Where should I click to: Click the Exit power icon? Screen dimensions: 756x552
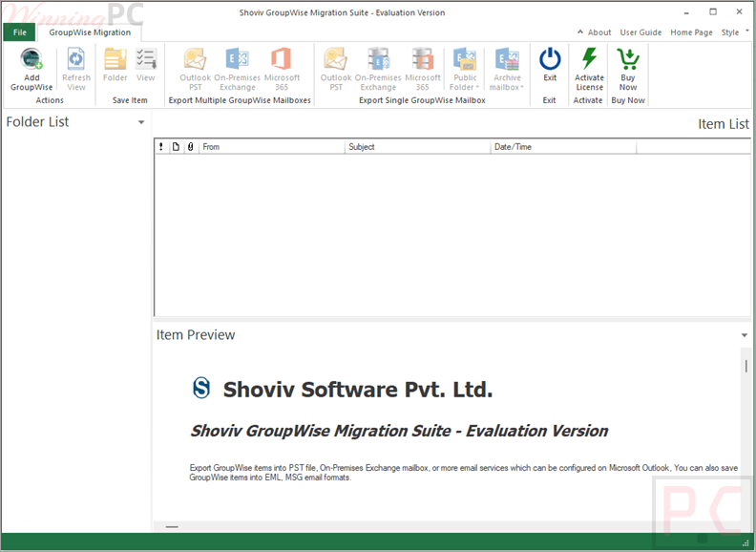(x=550, y=59)
